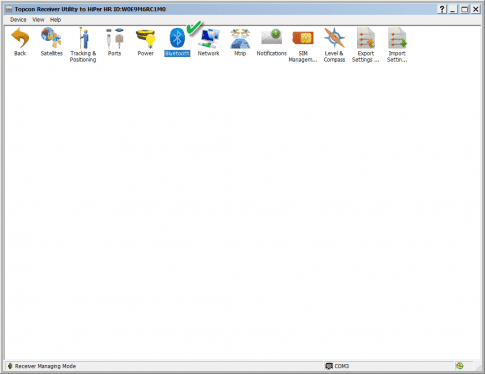Click the COM3 connection indicator in status bar

tap(337, 366)
